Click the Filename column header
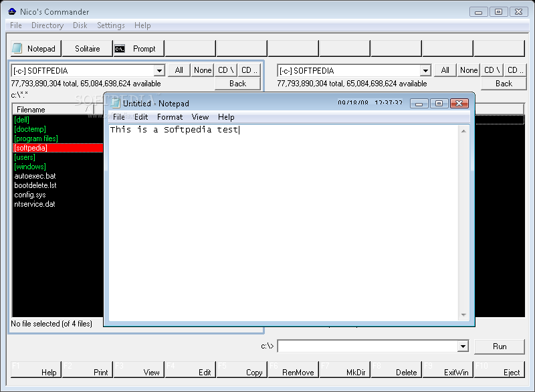Image resolution: width=535 pixels, height=392 pixels. click(53, 110)
